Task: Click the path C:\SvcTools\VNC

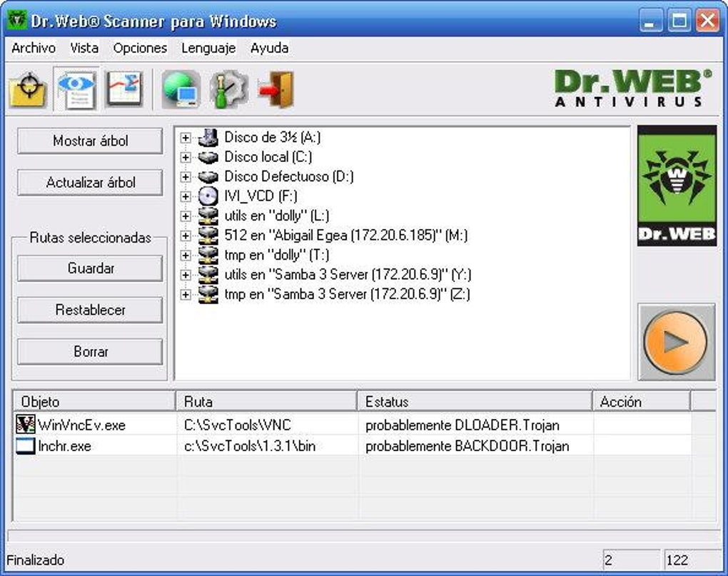Action: click(x=237, y=425)
